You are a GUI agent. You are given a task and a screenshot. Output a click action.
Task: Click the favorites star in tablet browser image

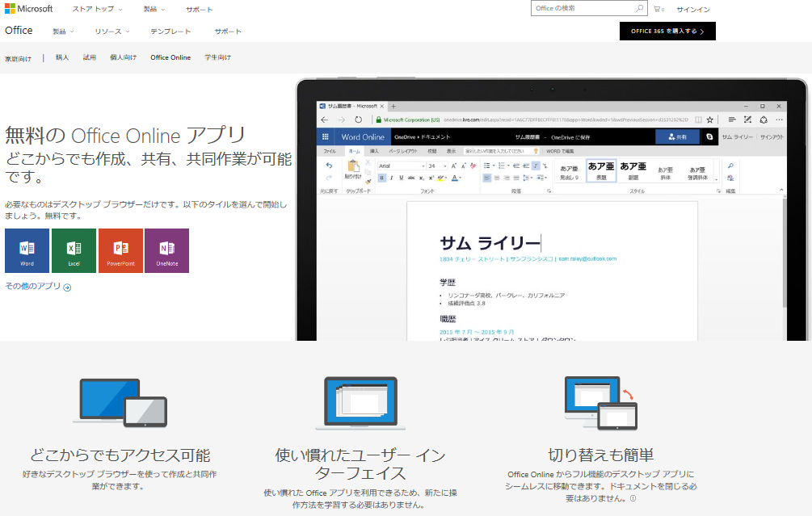point(710,120)
